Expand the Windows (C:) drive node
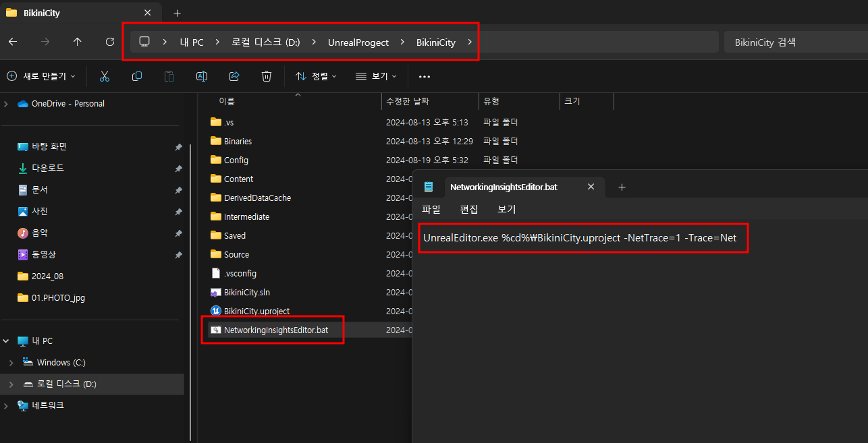868x443 pixels. tap(11, 363)
